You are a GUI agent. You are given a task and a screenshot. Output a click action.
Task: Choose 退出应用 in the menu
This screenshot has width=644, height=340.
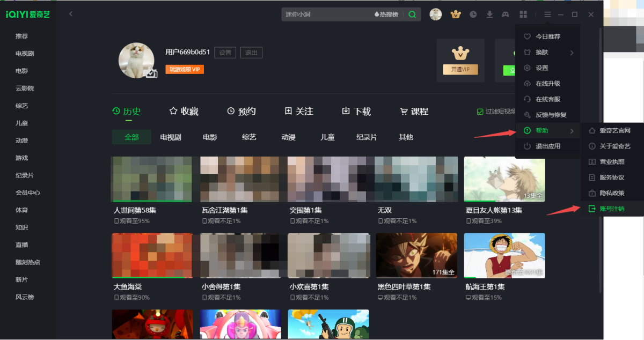pos(547,146)
